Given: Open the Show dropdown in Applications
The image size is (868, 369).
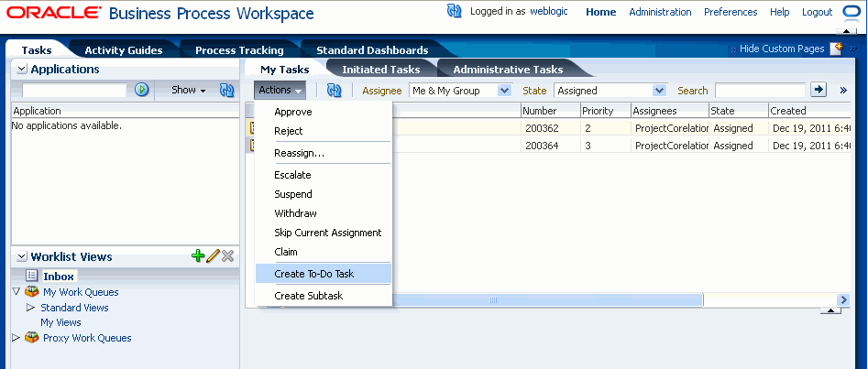Looking at the screenshot, I should point(188,90).
